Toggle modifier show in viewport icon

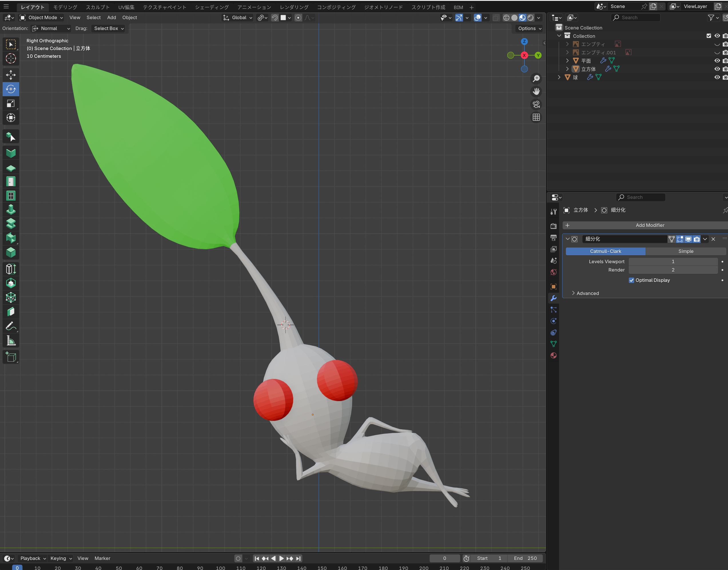tap(688, 239)
